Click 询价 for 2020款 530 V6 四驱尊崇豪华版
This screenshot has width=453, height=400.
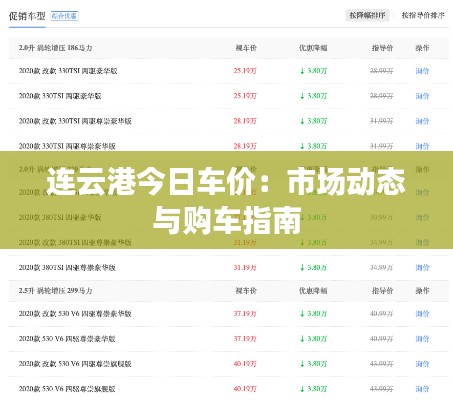[x=422, y=339]
